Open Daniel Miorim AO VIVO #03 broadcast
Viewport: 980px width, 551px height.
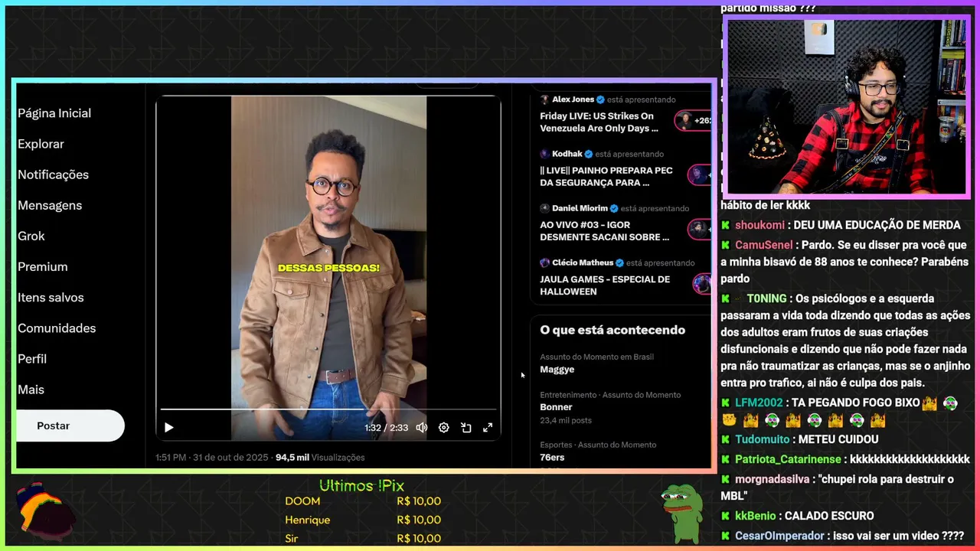click(604, 231)
